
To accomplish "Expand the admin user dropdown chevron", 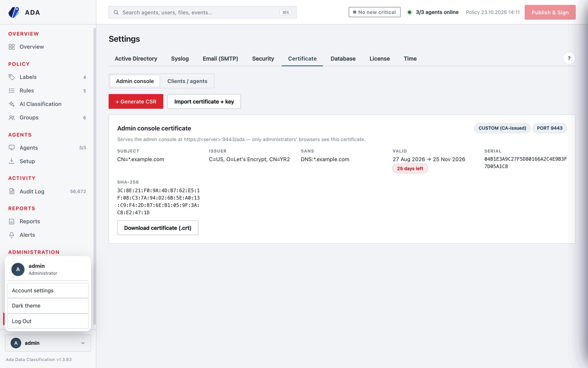I will pyautogui.click(x=83, y=343).
